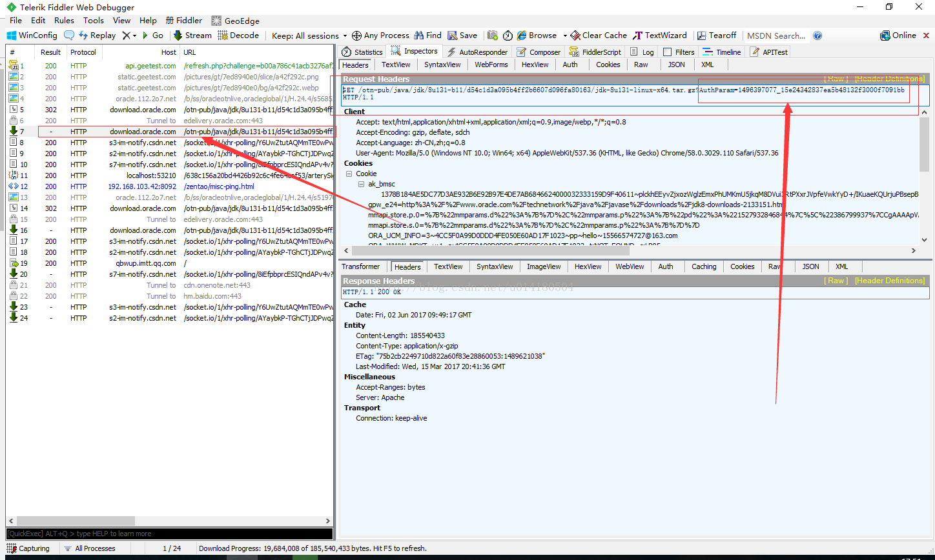Select session 1 api.geetest.com

coord(170,66)
